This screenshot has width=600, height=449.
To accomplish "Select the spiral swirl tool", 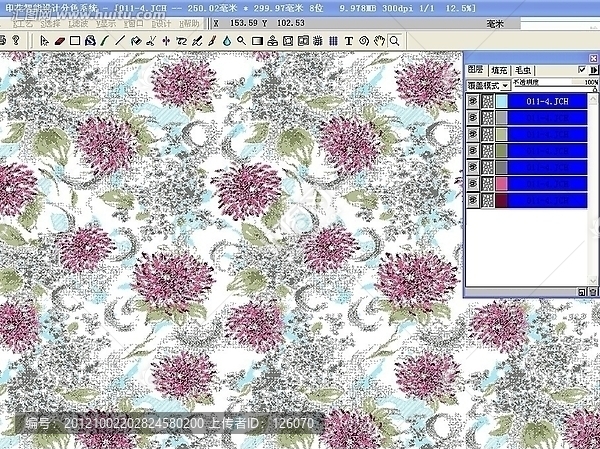I will click(364, 41).
